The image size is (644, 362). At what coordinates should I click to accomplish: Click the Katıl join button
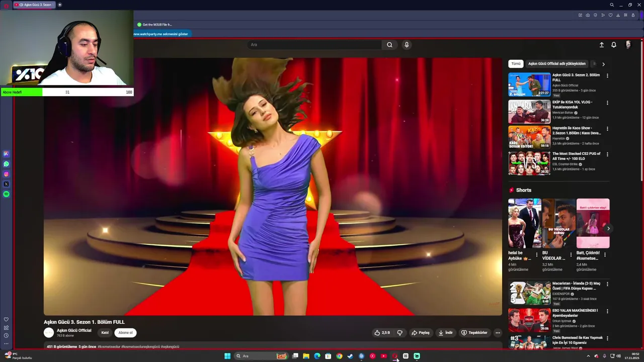[105, 332]
